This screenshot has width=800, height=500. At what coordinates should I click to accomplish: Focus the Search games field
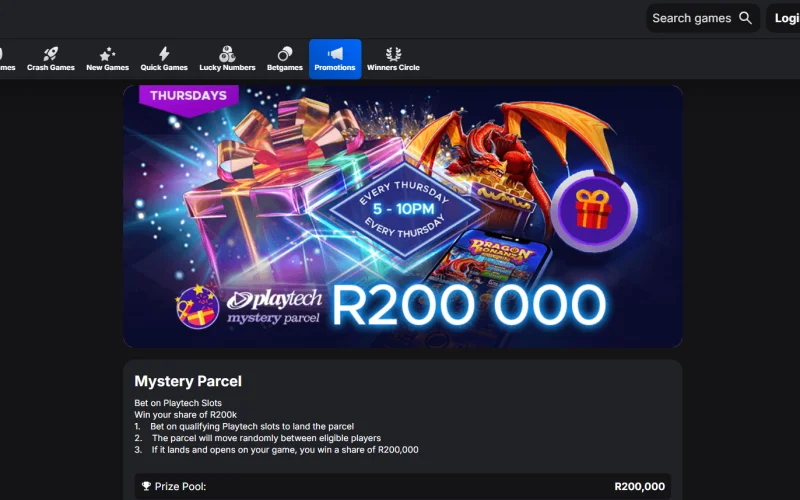[703, 18]
